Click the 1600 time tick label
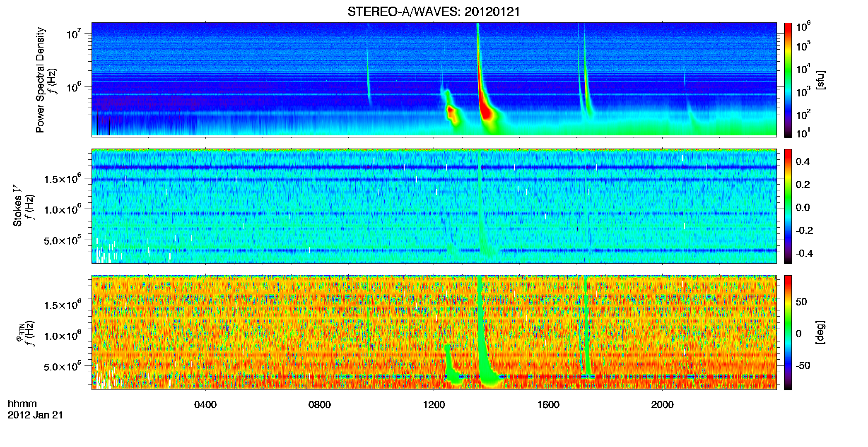868x447 pixels. coord(548,404)
